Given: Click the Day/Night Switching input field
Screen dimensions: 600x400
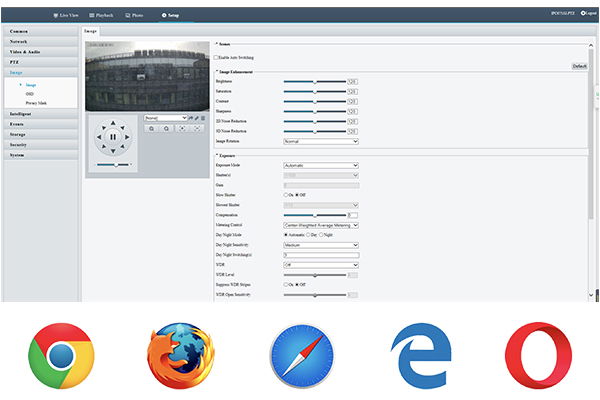Looking at the screenshot, I should pos(321,255).
